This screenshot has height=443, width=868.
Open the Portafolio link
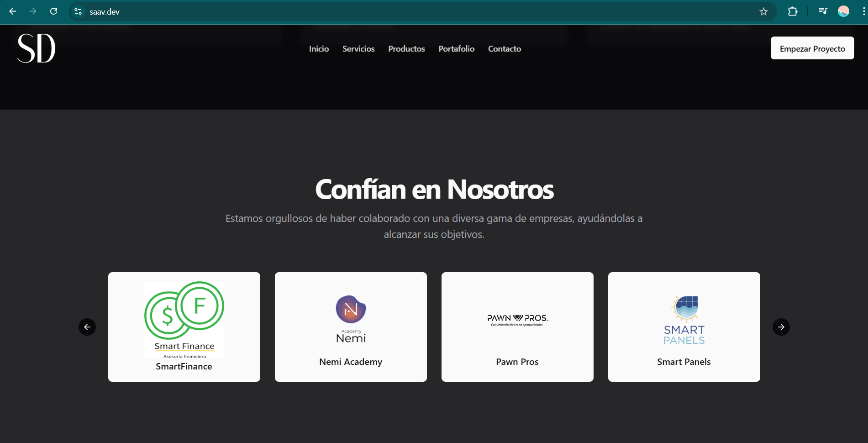(456, 49)
